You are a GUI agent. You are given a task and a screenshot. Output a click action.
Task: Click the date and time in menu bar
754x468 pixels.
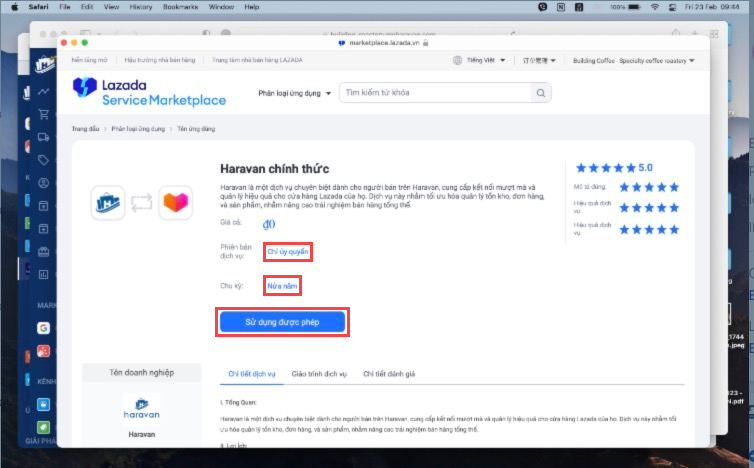click(x=712, y=7)
